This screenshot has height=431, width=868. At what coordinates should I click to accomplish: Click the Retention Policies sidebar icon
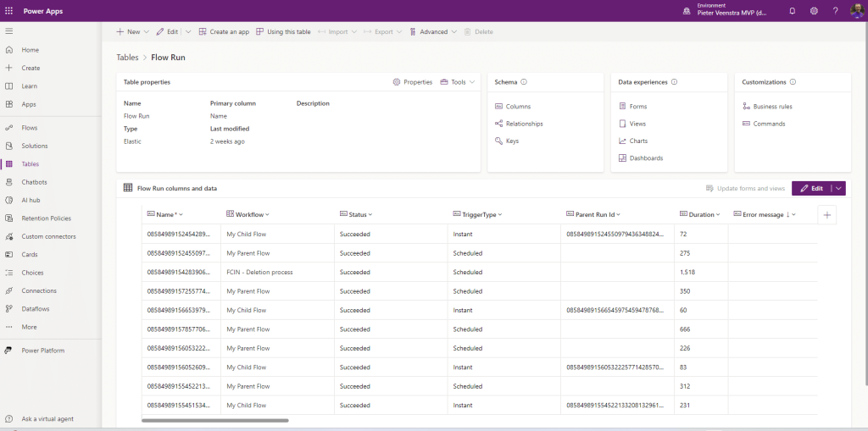8,218
